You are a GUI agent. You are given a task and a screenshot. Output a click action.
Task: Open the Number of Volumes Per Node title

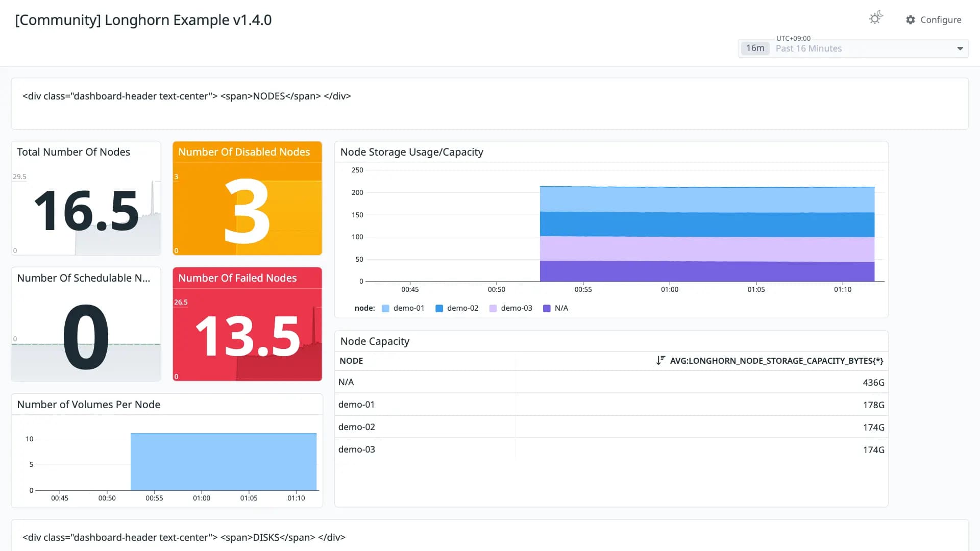pyautogui.click(x=89, y=405)
